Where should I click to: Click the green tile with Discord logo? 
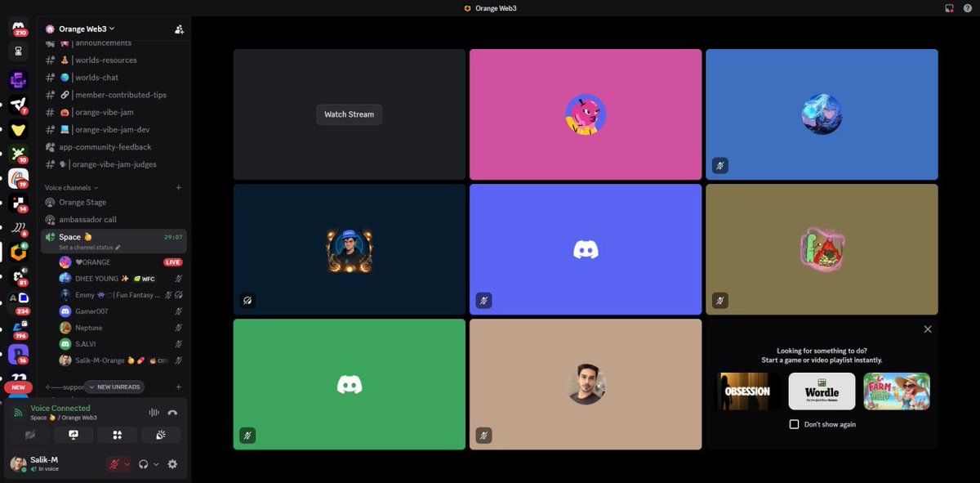(x=350, y=384)
